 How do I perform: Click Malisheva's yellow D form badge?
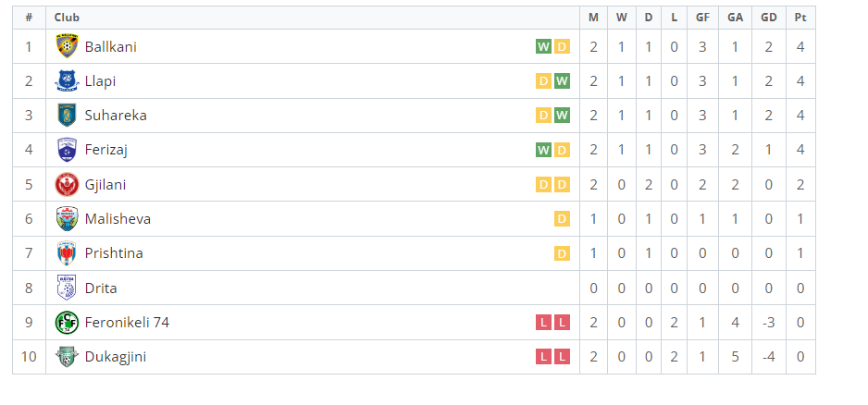coord(562,219)
